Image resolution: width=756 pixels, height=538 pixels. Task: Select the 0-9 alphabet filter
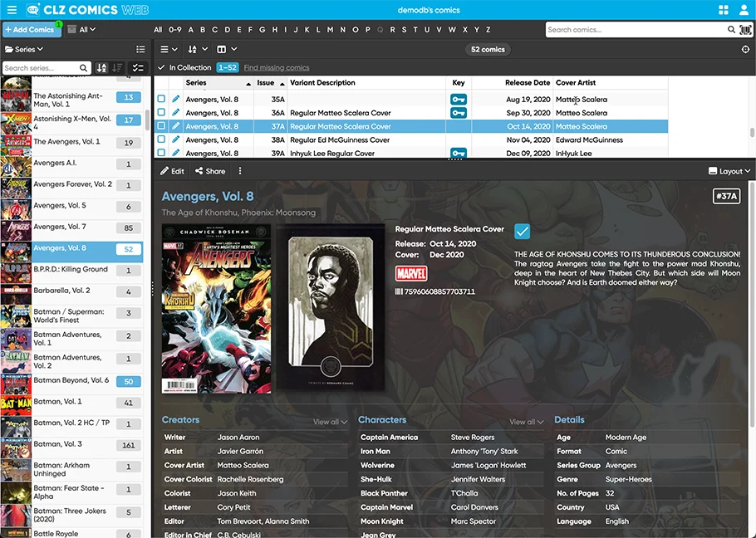click(x=175, y=29)
